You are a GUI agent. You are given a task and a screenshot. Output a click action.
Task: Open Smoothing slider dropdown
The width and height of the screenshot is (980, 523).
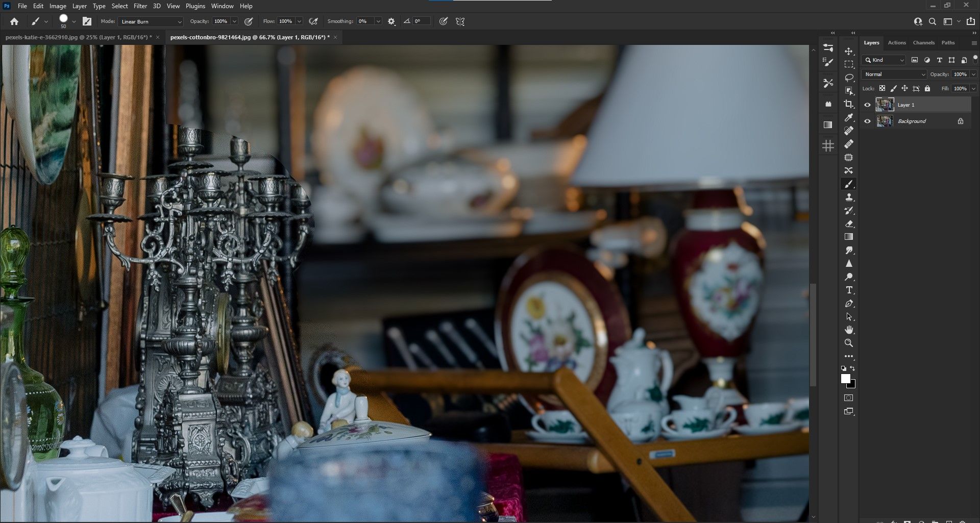coord(378,21)
